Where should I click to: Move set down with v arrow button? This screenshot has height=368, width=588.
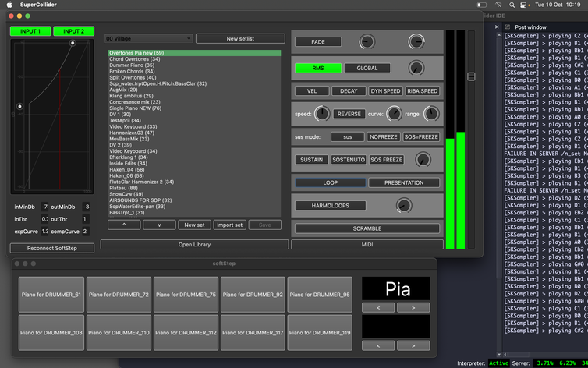(x=159, y=225)
